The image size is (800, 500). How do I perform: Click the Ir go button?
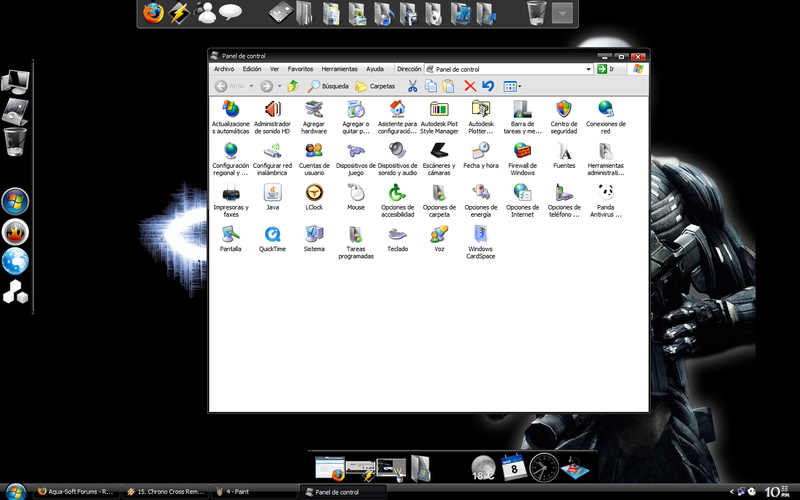click(x=606, y=69)
